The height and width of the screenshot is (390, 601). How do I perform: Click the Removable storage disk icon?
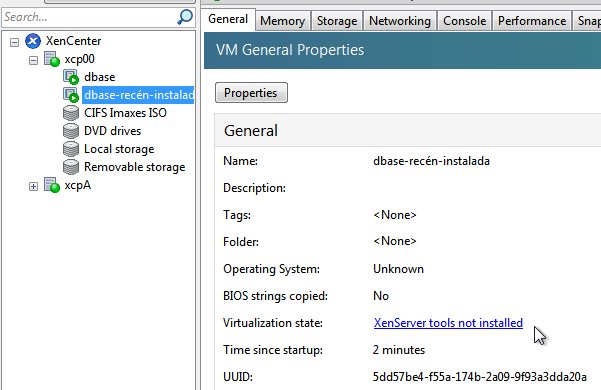tap(71, 167)
